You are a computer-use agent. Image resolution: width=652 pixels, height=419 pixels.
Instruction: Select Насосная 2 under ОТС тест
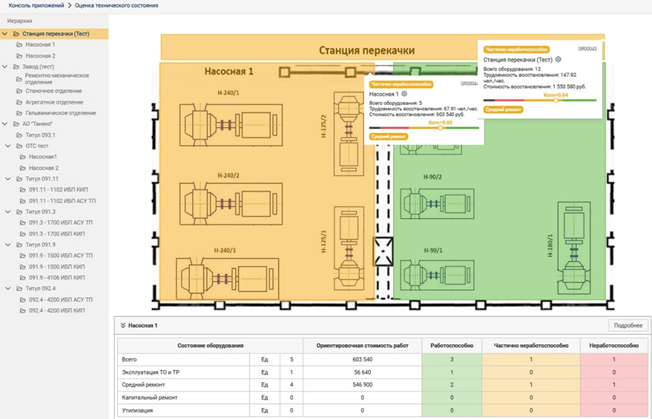pos(44,168)
